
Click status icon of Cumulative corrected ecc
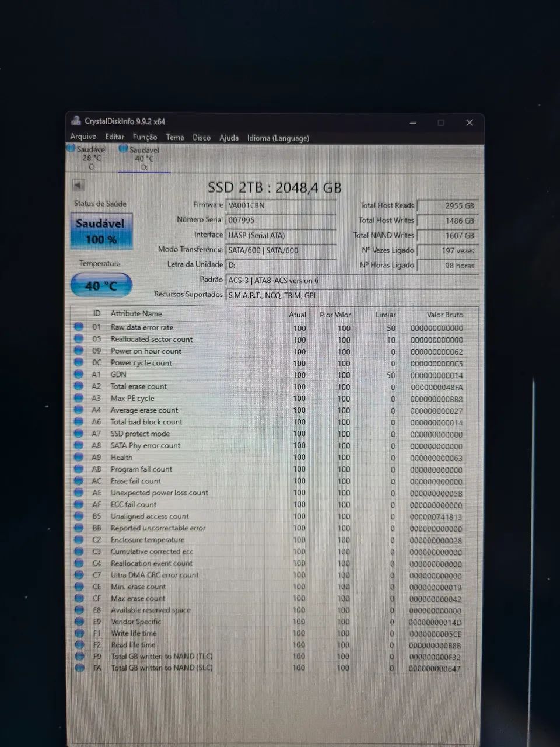point(79,551)
